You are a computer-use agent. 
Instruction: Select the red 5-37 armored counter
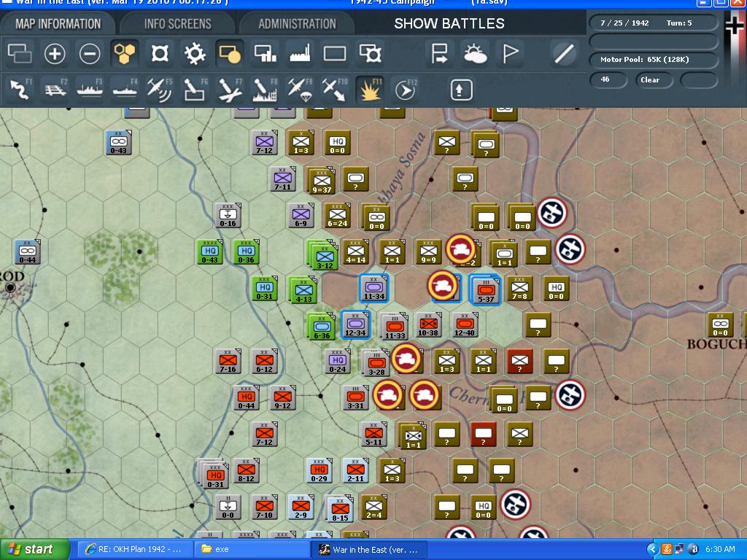coord(485,289)
